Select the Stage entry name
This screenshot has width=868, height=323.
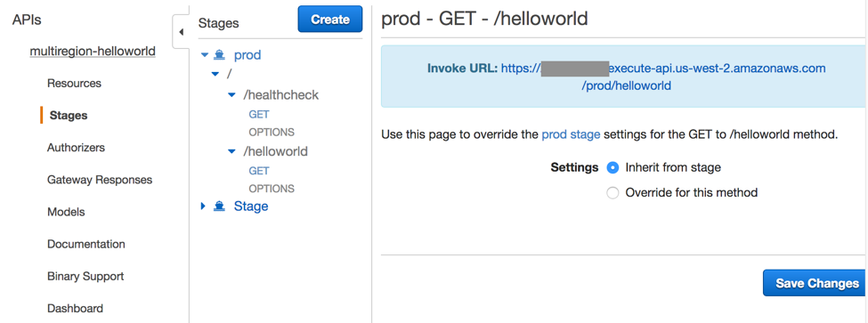[x=251, y=206]
